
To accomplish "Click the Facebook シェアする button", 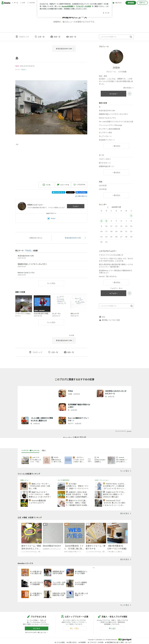I will point(81,192).
